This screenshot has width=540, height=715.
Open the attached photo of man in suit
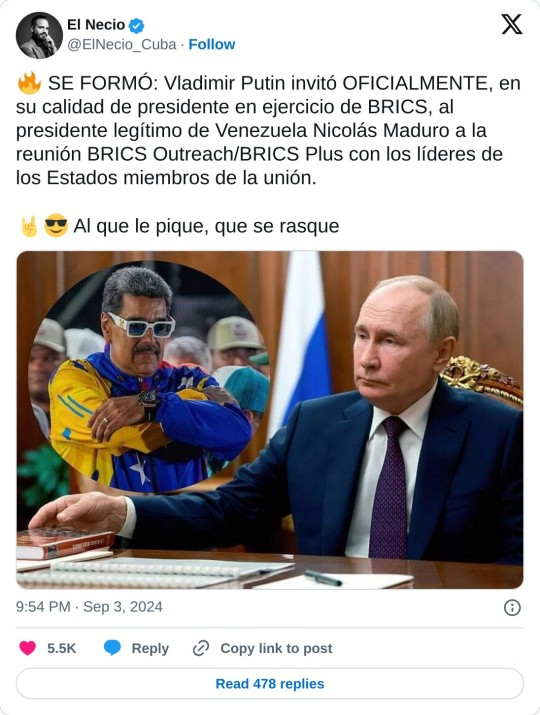(270, 420)
